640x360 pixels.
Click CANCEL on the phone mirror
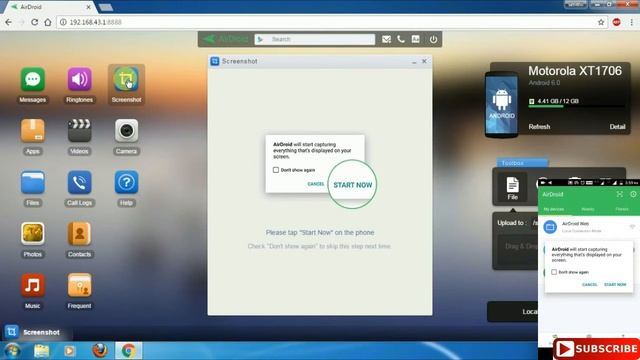tap(589, 284)
